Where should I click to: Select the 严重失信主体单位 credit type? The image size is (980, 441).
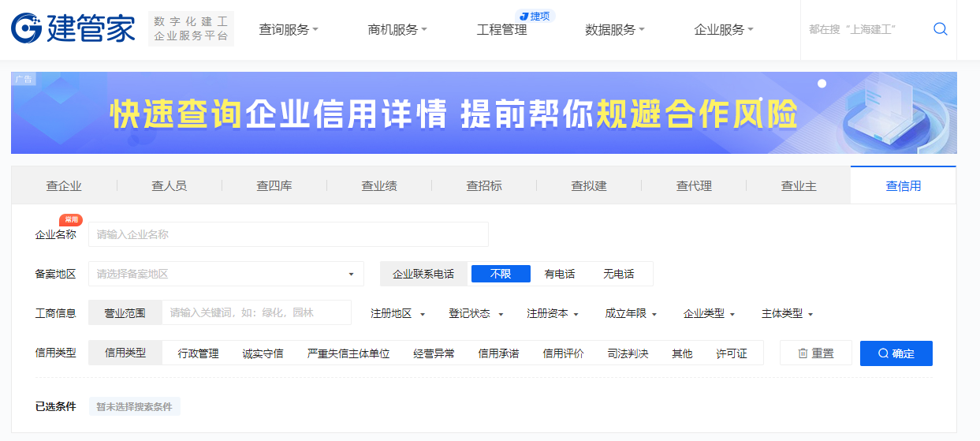[x=348, y=353]
